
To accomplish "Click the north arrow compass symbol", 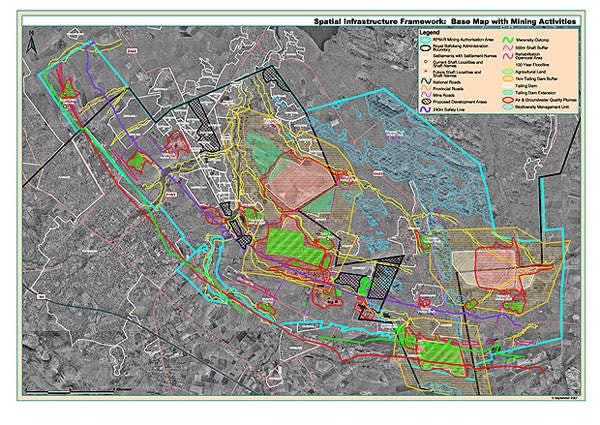I will point(32,44).
